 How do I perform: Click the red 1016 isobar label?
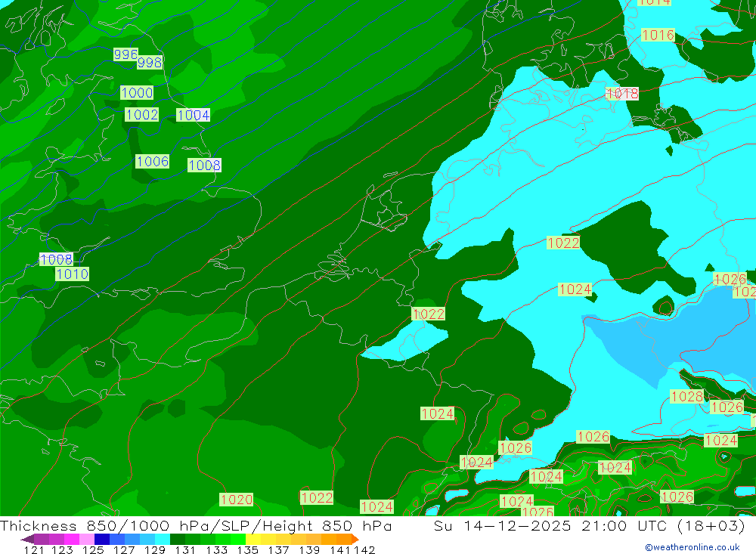pyautogui.click(x=658, y=36)
